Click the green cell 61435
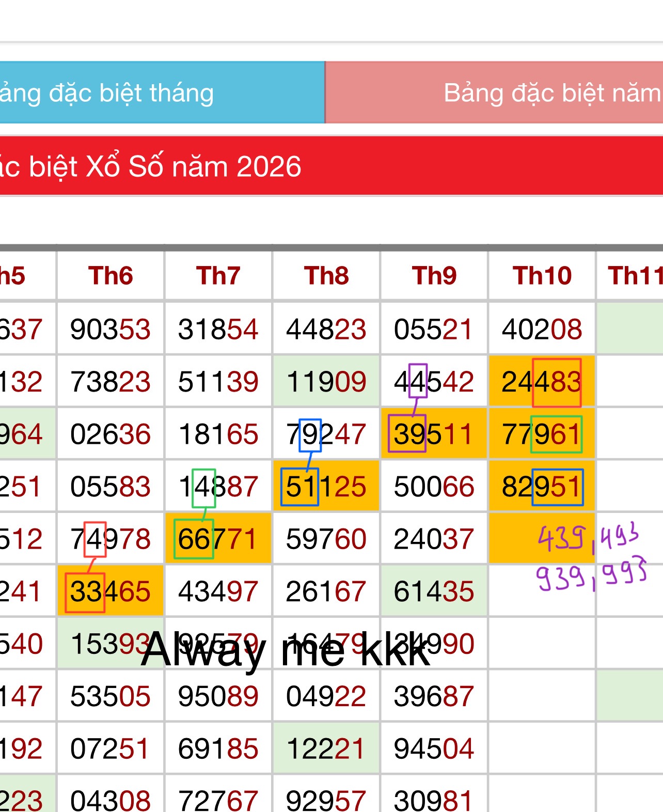 click(x=434, y=591)
